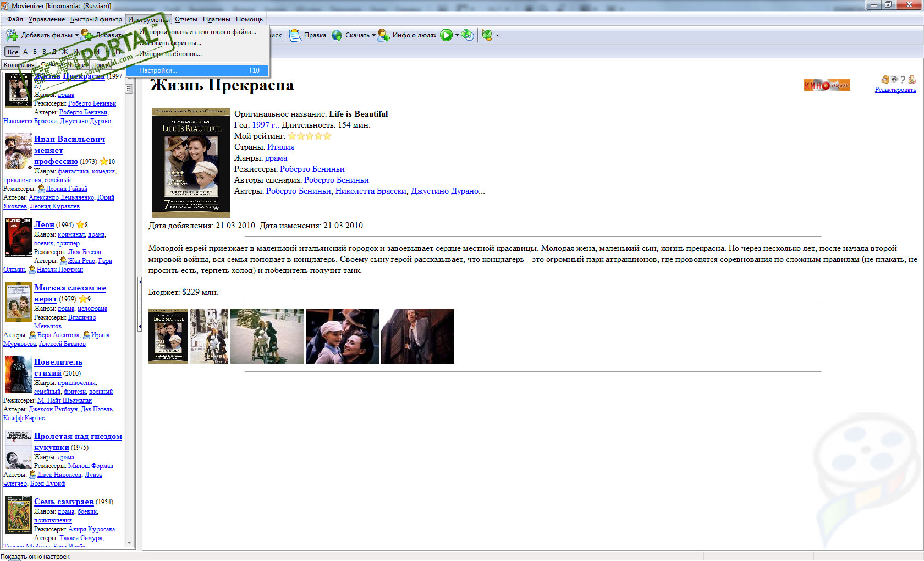Click the Добавить фильм toolbar icon

[x=12, y=35]
